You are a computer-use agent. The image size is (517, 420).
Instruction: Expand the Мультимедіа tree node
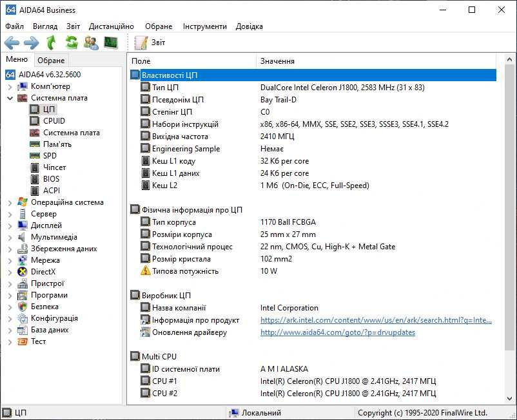[x=10, y=237]
